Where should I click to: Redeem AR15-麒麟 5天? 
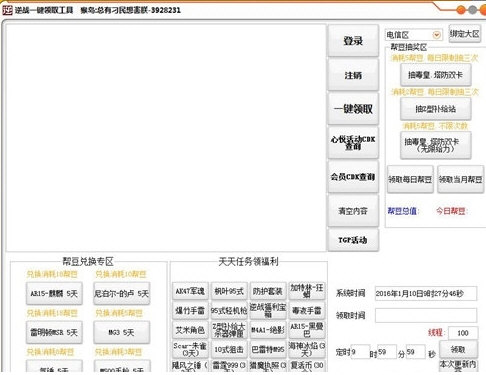pyautogui.click(x=54, y=294)
